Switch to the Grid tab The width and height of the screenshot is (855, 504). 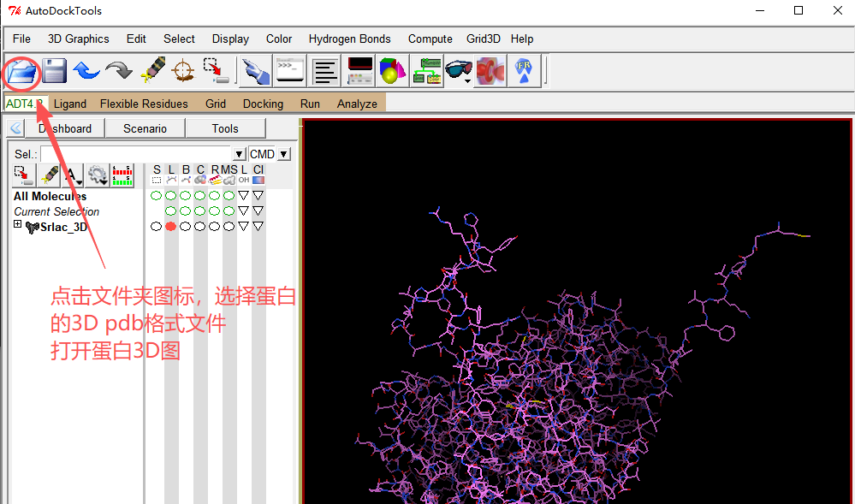(216, 104)
